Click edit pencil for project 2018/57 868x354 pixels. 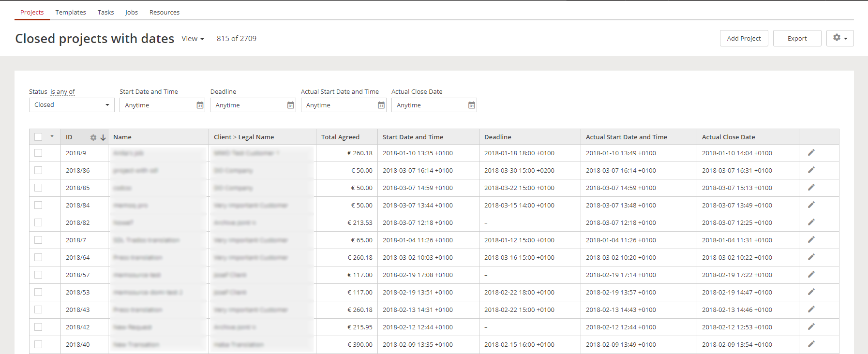click(x=811, y=275)
